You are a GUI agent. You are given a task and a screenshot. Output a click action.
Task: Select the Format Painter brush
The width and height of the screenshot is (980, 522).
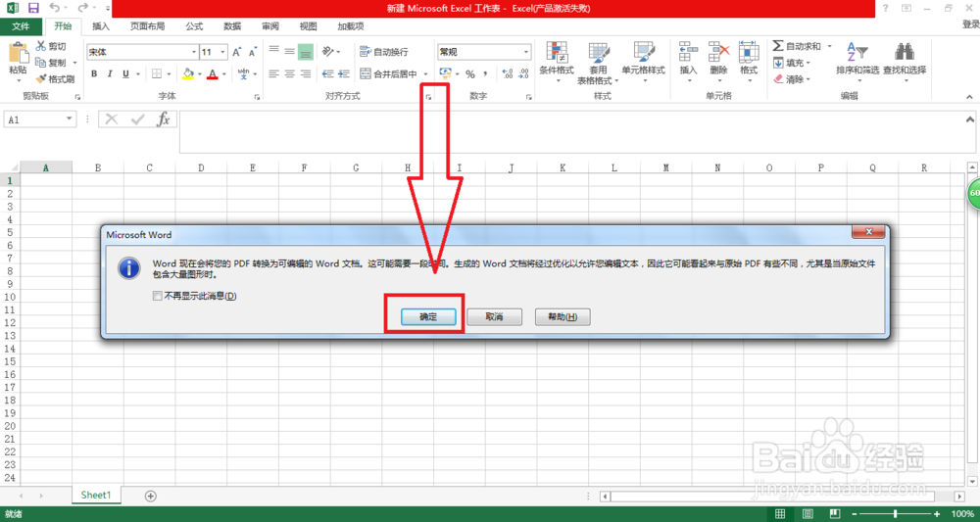(x=40, y=79)
